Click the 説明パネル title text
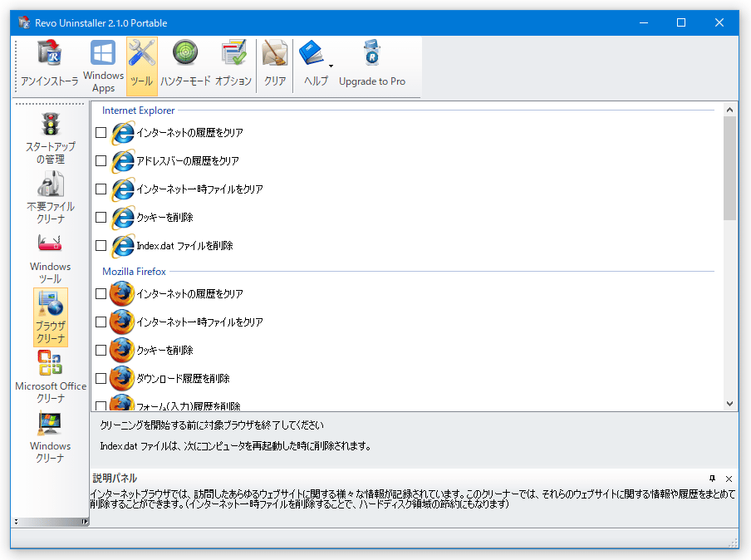This screenshot has width=751, height=560. point(115,478)
